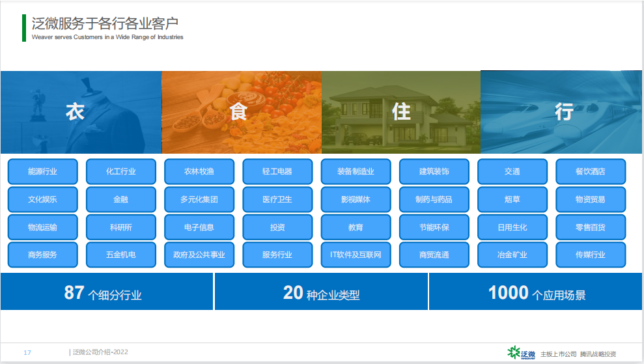Select the 住 housing banner image
The width and height of the screenshot is (644, 364).
[401, 112]
